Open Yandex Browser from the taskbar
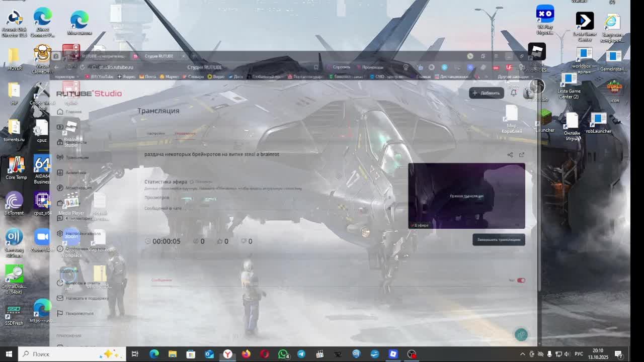 228,354
